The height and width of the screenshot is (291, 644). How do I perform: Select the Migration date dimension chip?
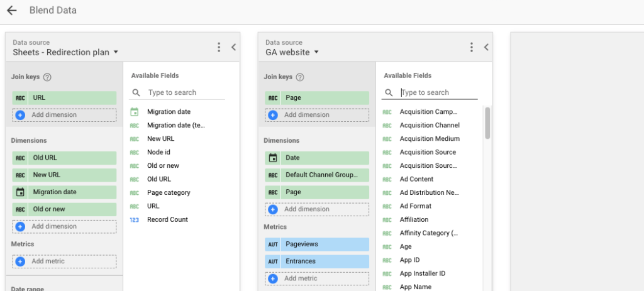coord(64,192)
